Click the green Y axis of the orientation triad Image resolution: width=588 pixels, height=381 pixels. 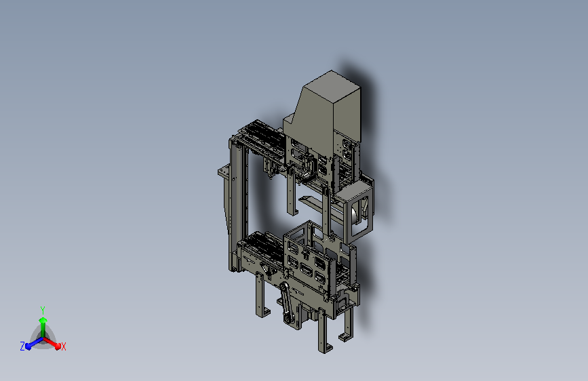click(x=43, y=327)
